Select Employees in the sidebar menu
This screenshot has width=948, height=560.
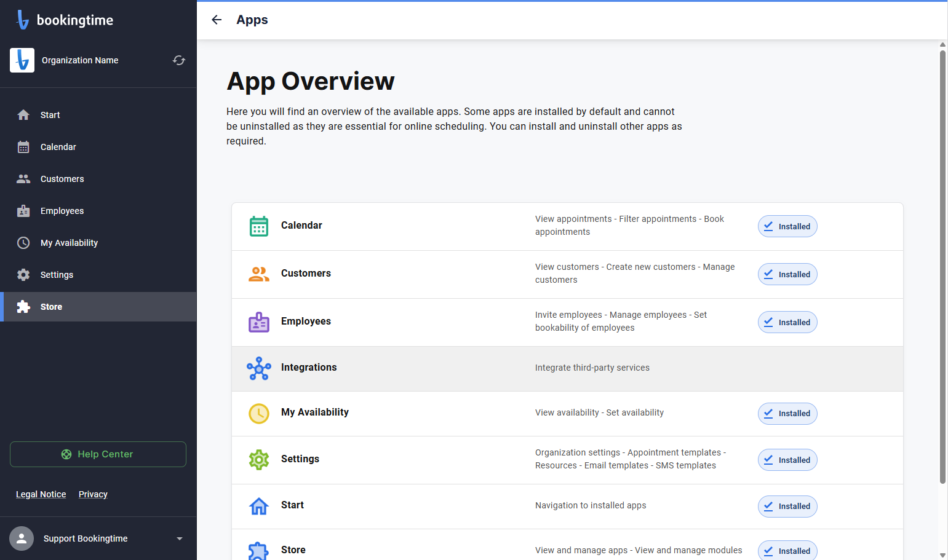pos(98,211)
